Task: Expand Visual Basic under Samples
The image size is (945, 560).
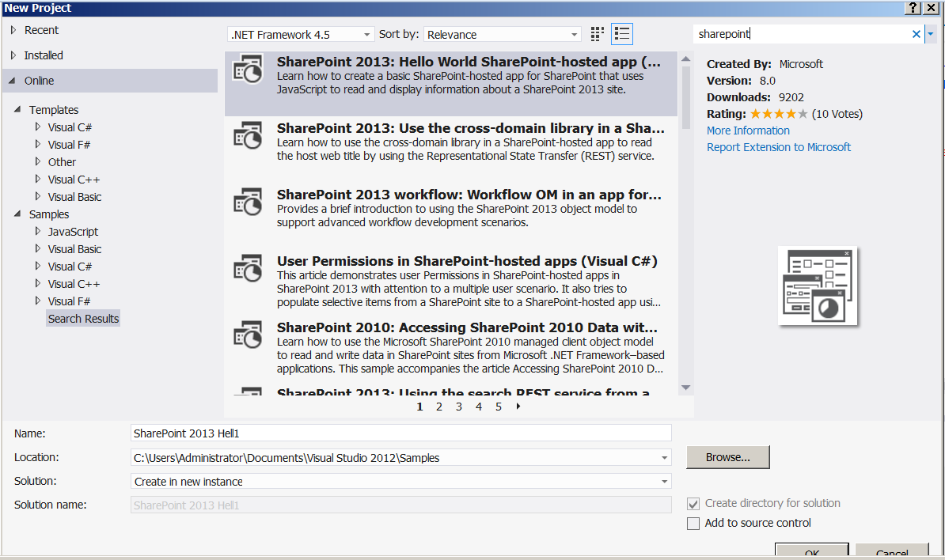Action: coord(38,248)
